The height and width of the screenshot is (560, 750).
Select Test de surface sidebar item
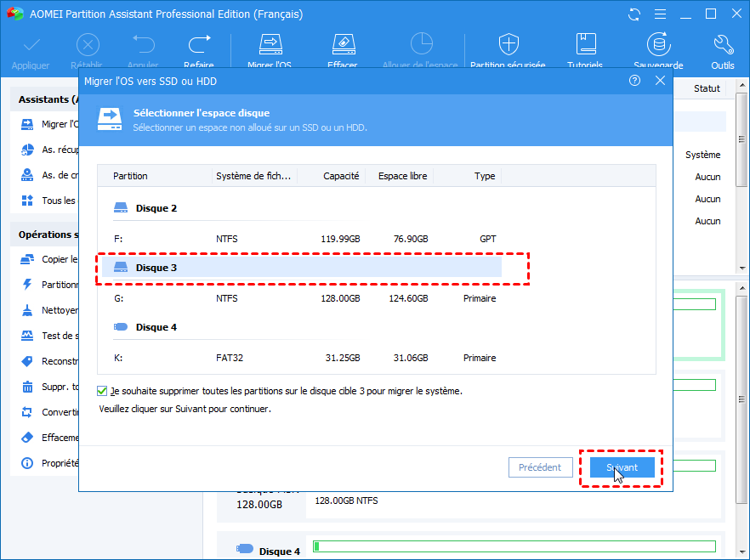coord(49,336)
